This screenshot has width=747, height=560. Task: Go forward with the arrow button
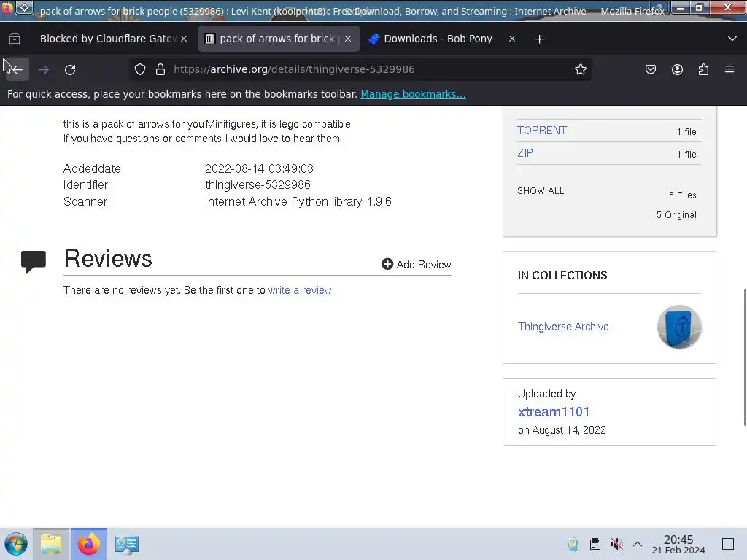[x=43, y=69]
